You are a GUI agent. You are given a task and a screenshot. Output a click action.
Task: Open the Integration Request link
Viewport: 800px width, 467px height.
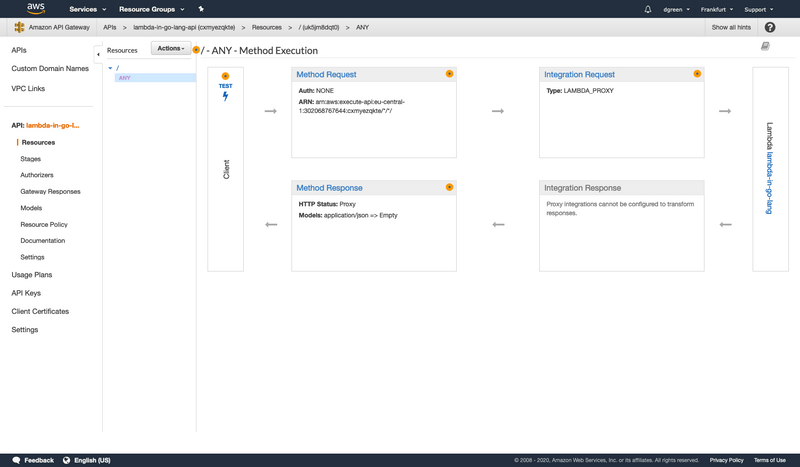pos(580,75)
